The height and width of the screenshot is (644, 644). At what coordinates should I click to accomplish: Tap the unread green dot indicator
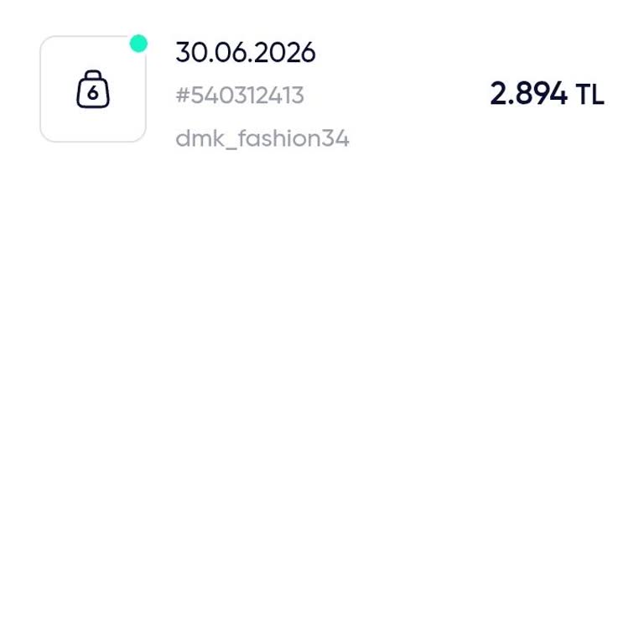point(138,44)
